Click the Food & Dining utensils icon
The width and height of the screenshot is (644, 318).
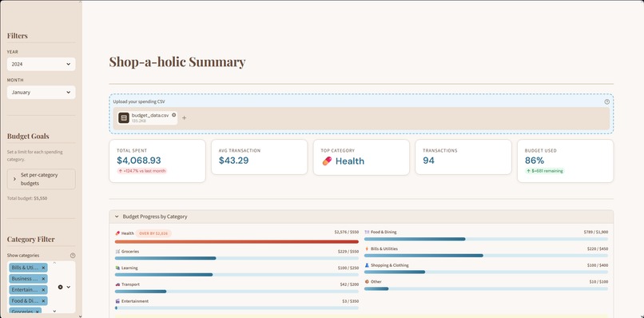click(x=367, y=233)
